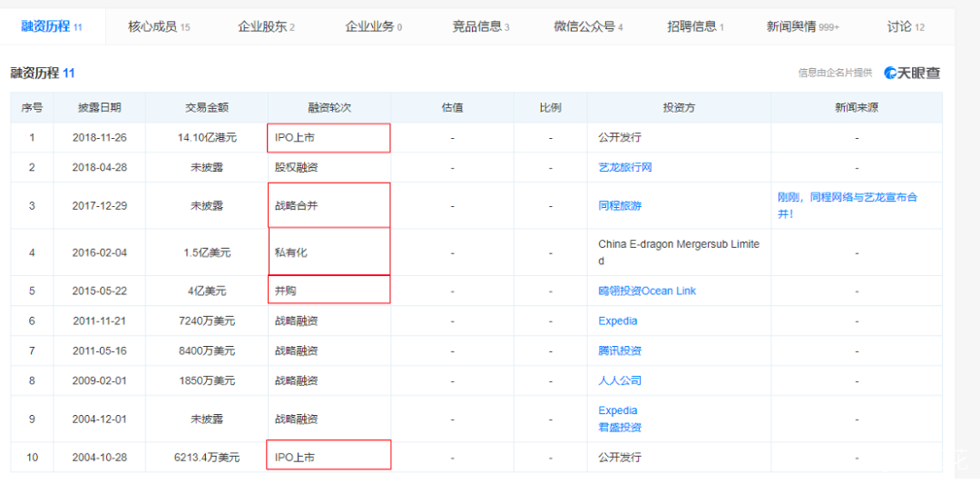Select date cell 2017-12-29
This screenshot has height=484, width=980.
[100, 206]
